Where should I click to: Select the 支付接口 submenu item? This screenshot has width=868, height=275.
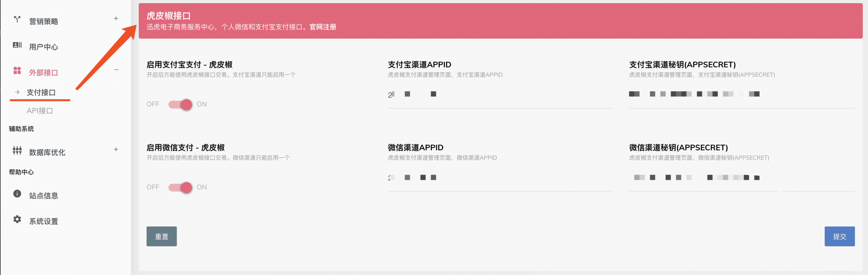pos(41,93)
